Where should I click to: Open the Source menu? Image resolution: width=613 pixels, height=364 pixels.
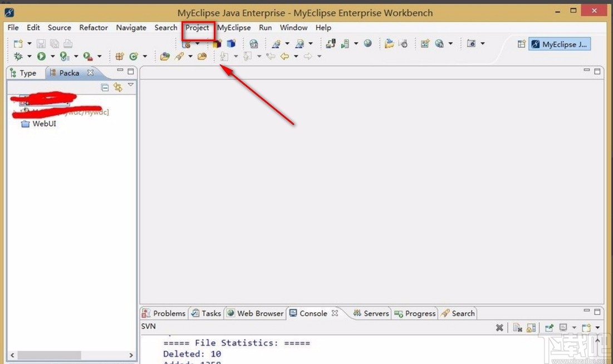(x=60, y=28)
